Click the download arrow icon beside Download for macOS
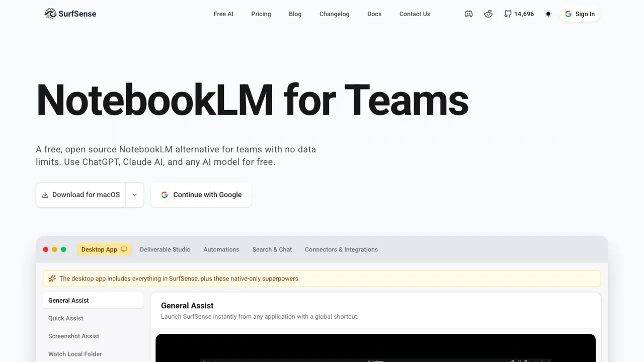This screenshot has width=644, height=362. (x=45, y=195)
